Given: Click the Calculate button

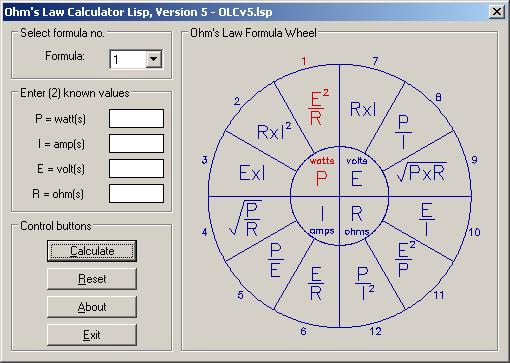Looking at the screenshot, I should [92, 251].
